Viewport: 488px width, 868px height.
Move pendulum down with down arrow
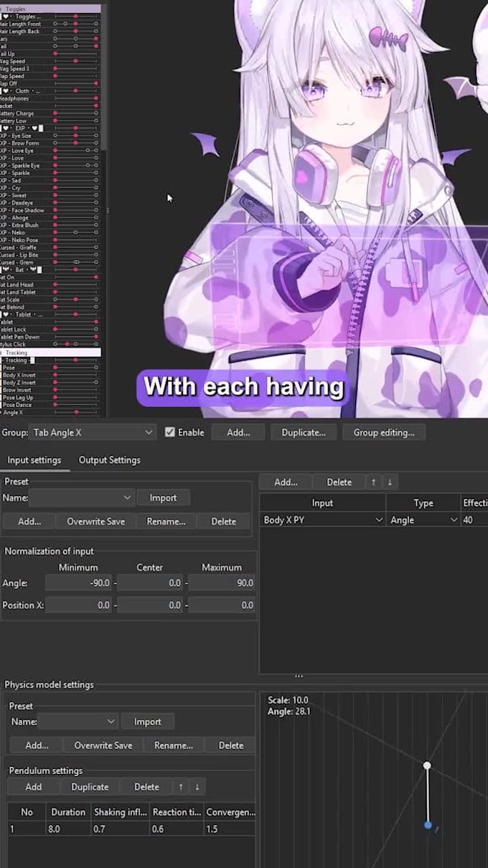(x=197, y=787)
